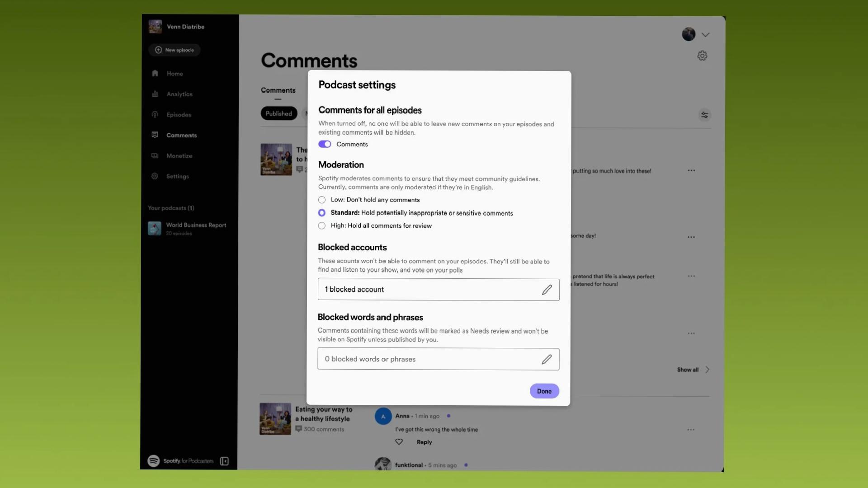Select Low: Don't hold any comments
The width and height of the screenshot is (868, 488).
(322, 200)
